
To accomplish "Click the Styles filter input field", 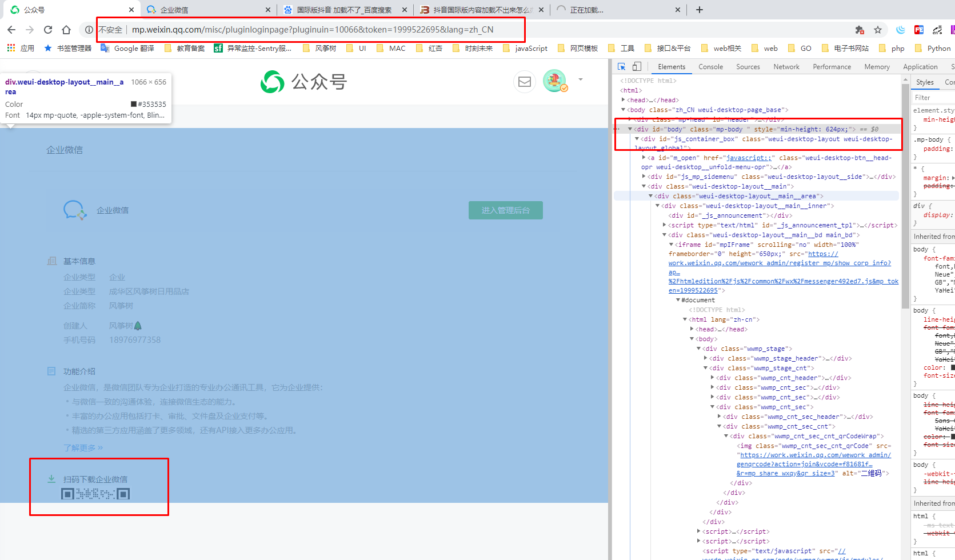I will click(933, 98).
